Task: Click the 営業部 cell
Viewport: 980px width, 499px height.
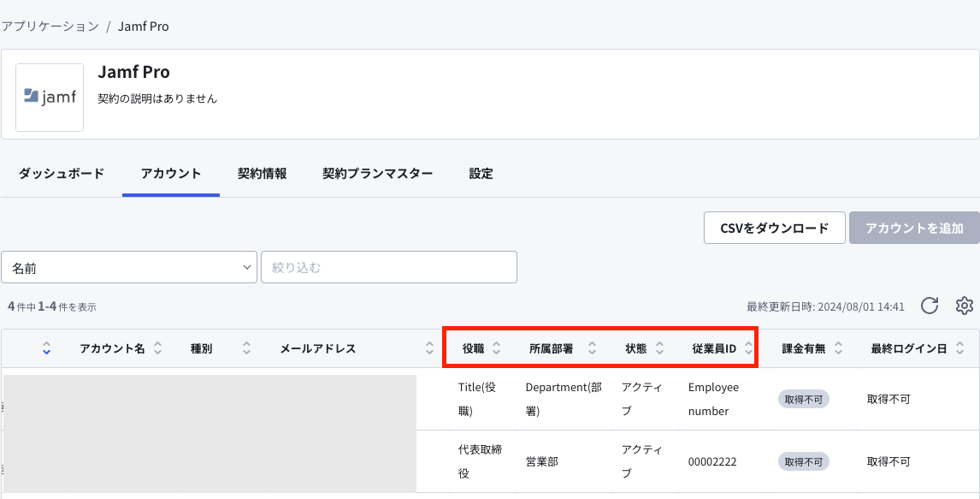Action: [x=542, y=461]
